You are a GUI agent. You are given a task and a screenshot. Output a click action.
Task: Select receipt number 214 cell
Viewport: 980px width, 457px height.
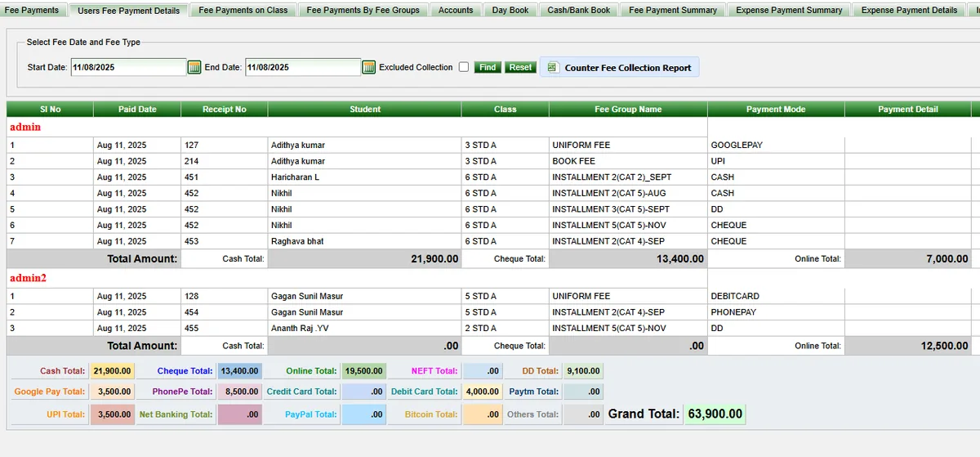click(x=225, y=161)
